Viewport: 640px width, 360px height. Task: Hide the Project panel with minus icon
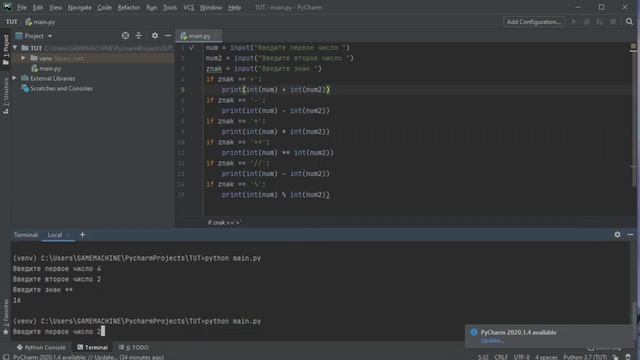tap(168, 36)
